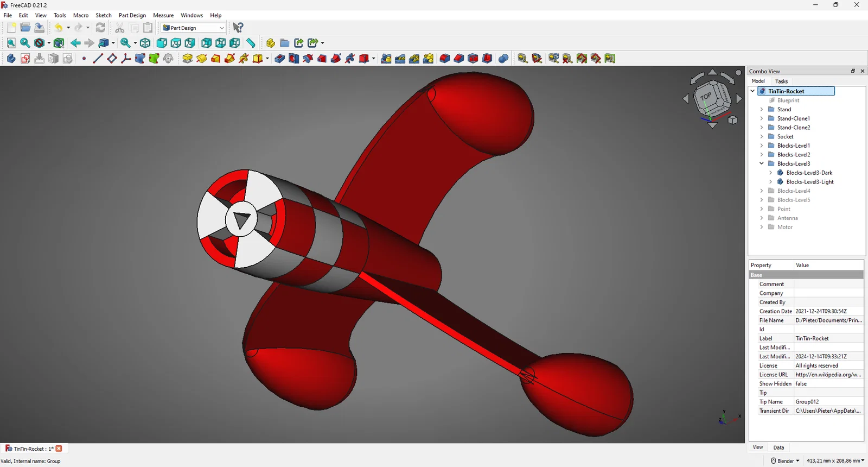The height and width of the screenshot is (467, 868).
Task: Switch to the Data property tab
Action: [x=778, y=448]
